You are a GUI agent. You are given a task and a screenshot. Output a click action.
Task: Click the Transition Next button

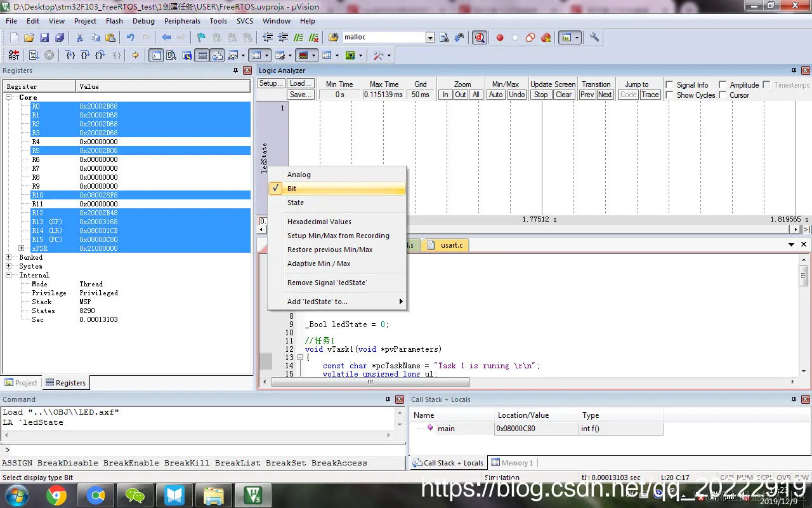click(605, 95)
